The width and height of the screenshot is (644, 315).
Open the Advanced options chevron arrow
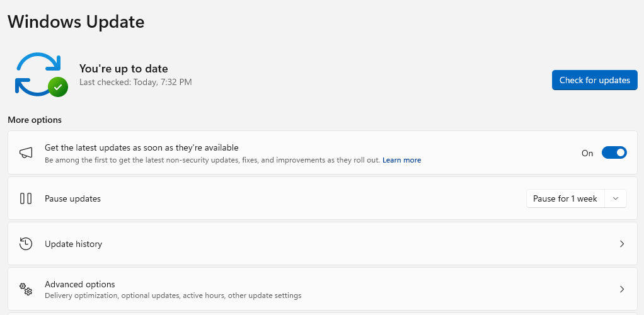coord(621,289)
